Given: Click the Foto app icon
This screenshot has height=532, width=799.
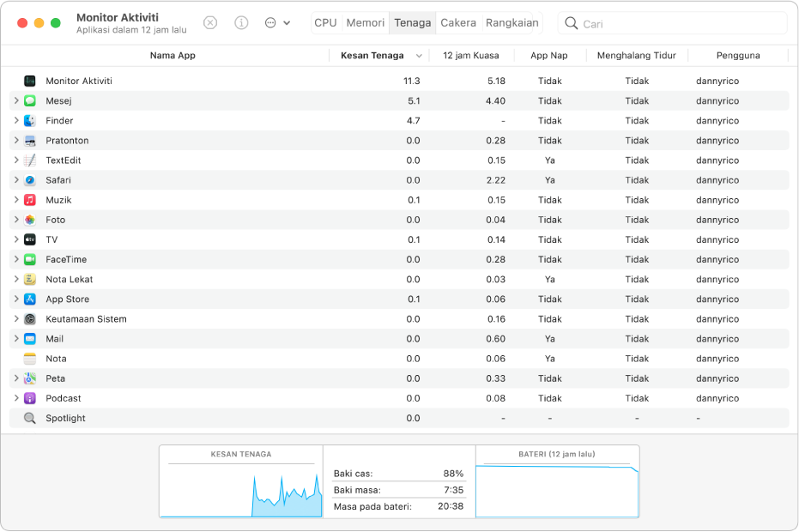Looking at the screenshot, I should click(x=30, y=221).
